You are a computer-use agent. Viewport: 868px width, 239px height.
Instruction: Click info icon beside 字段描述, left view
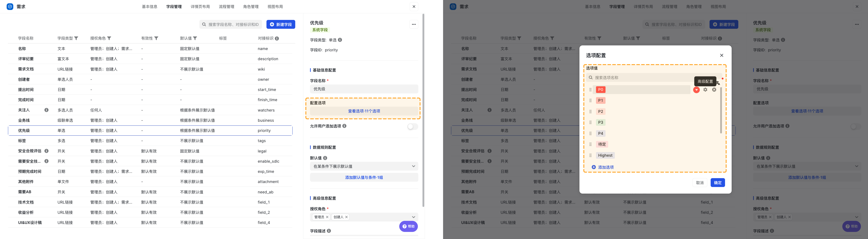click(329, 231)
